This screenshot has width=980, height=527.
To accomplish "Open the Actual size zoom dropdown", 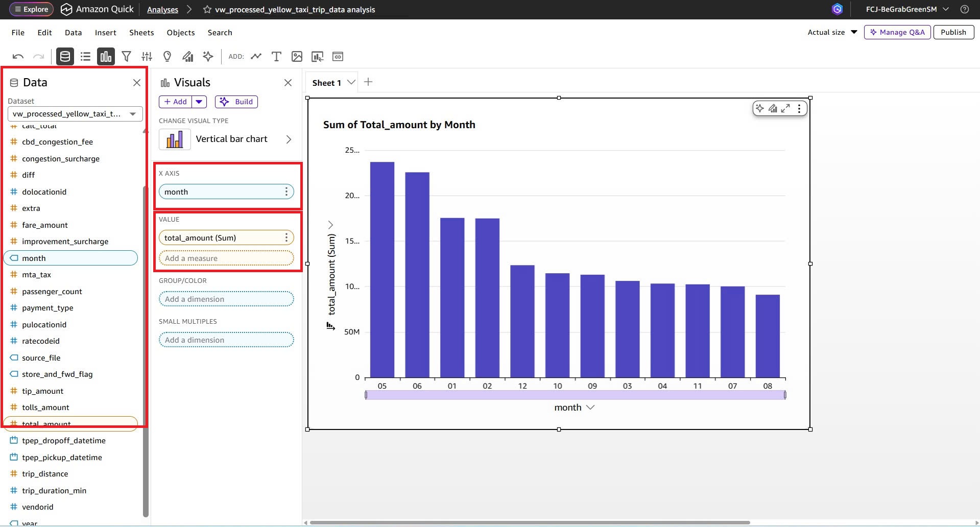I will (832, 32).
